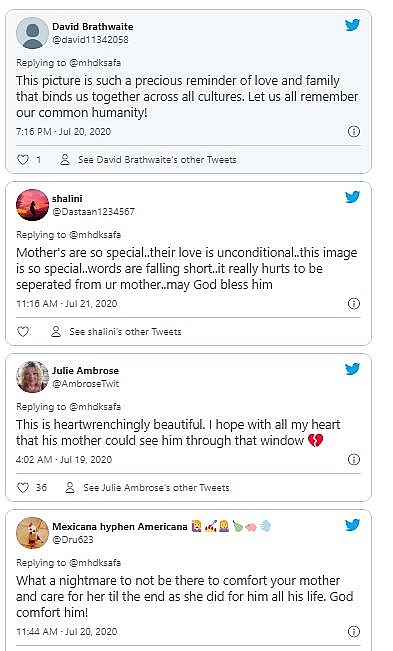Screen dimensions: 393x651
Task: Open shalini's sunset profile picture
Action: click(32, 205)
